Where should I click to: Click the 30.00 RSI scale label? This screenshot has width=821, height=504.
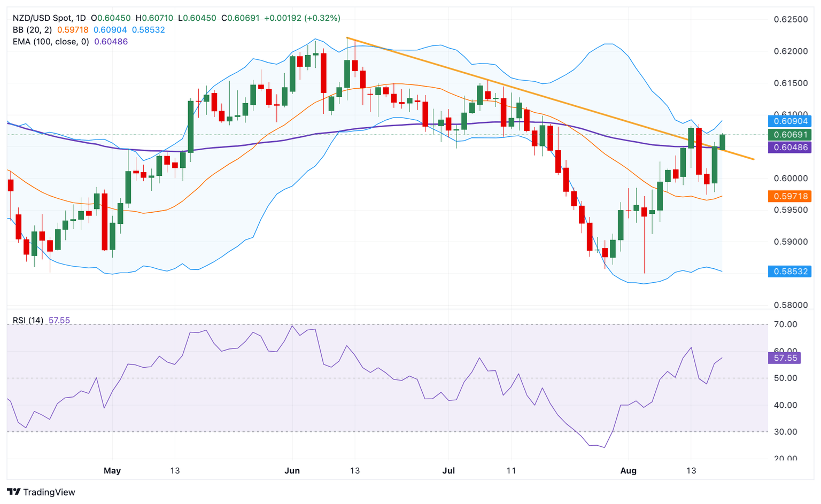pos(786,432)
